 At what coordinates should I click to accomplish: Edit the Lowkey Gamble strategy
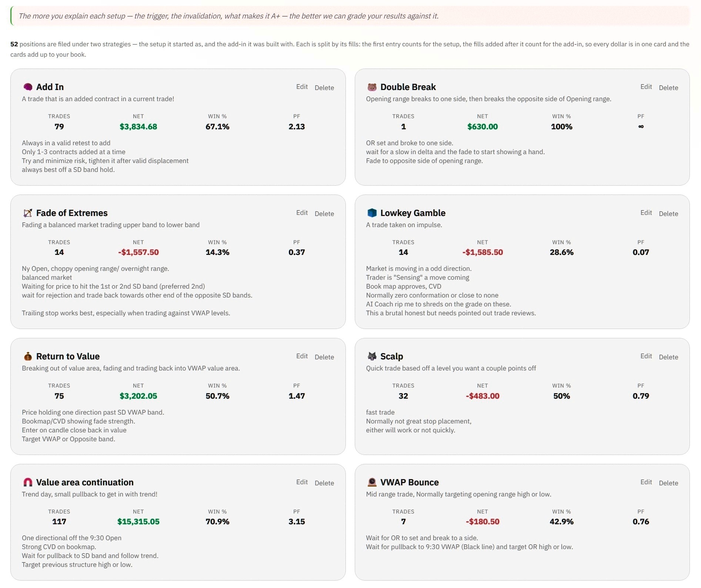coord(646,213)
